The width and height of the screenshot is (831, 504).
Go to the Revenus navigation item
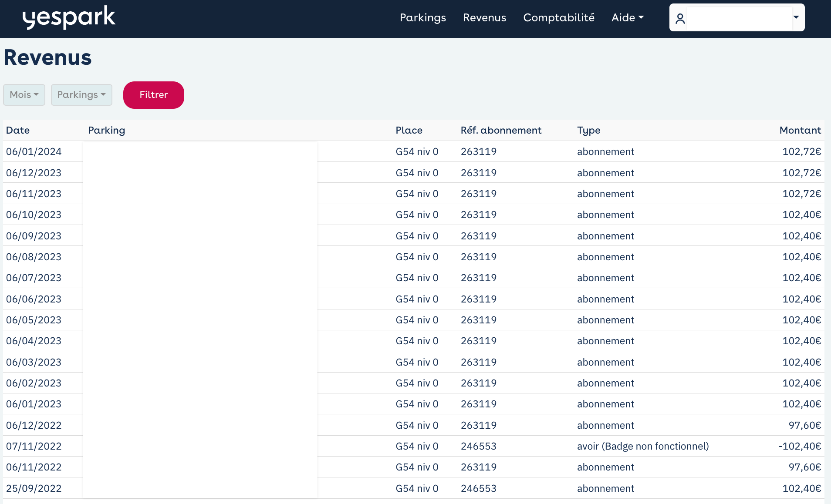click(x=484, y=17)
